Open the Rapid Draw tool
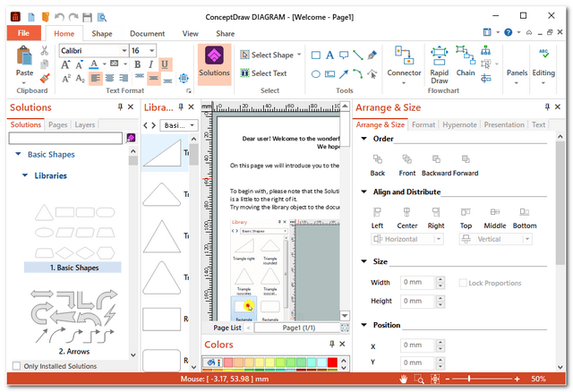Image resolution: width=573 pixels, height=392 pixels. 440,64
